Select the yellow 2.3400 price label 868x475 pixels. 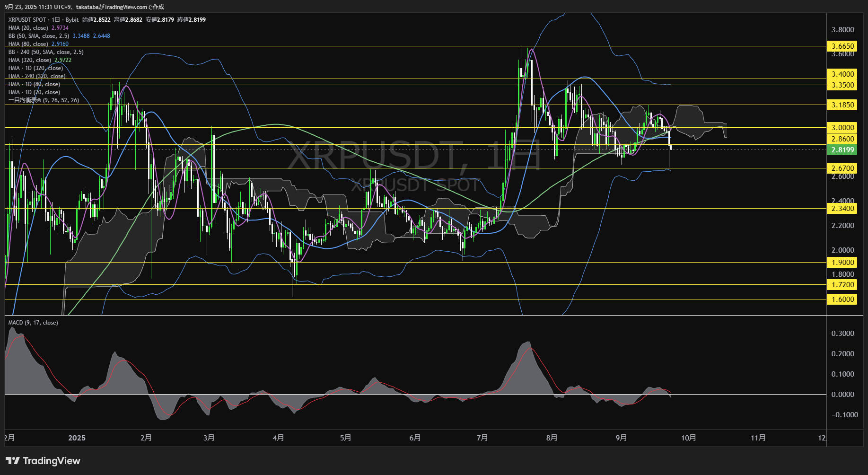pyautogui.click(x=843, y=209)
